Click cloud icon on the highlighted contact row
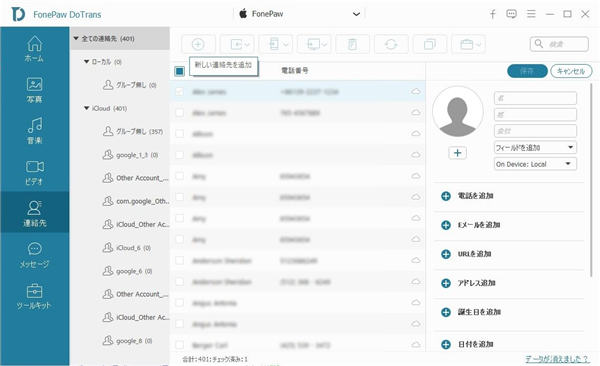This screenshot has width=600, height=366. coord(416,92)
